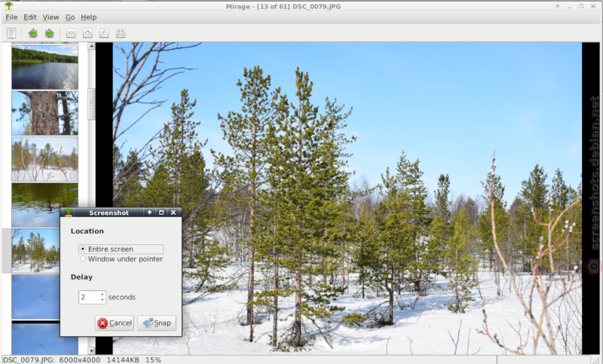This screenshot has height=364, width=603.
Task: Toggle the thumbnail pane toolbar icon
Action: click(x=11, y=33)
